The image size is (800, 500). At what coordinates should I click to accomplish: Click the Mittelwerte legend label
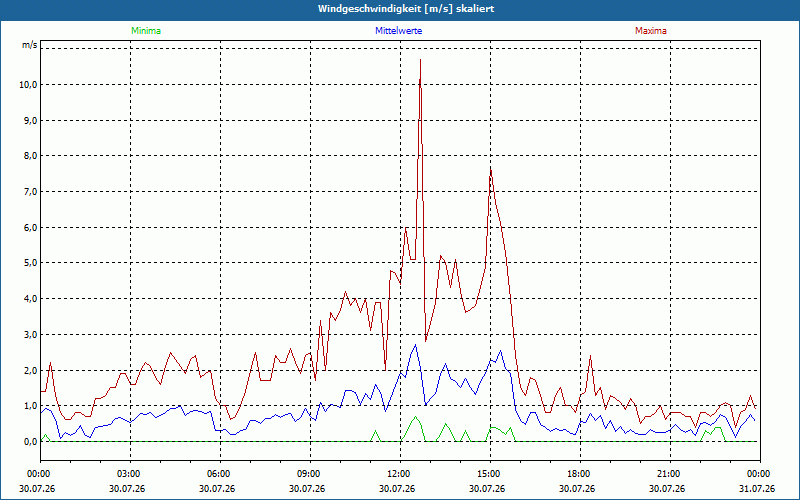pyautogui.click(x=398, y=31)
